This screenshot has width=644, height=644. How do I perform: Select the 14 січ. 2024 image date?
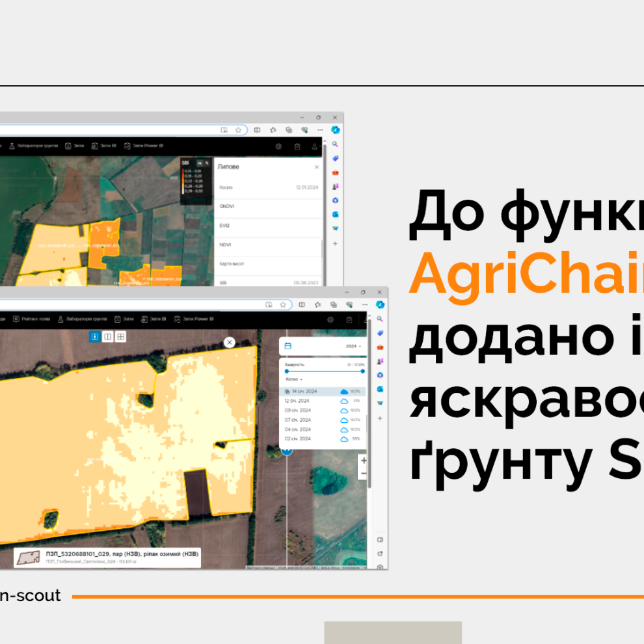tap(323, 392)
